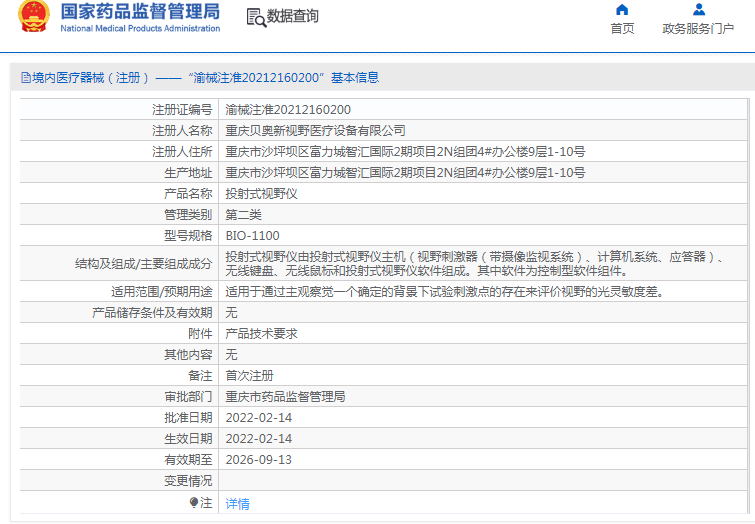This screenshot has height=524, width=755.
Task: Go to 首页 text link
Action: (622, 29)
